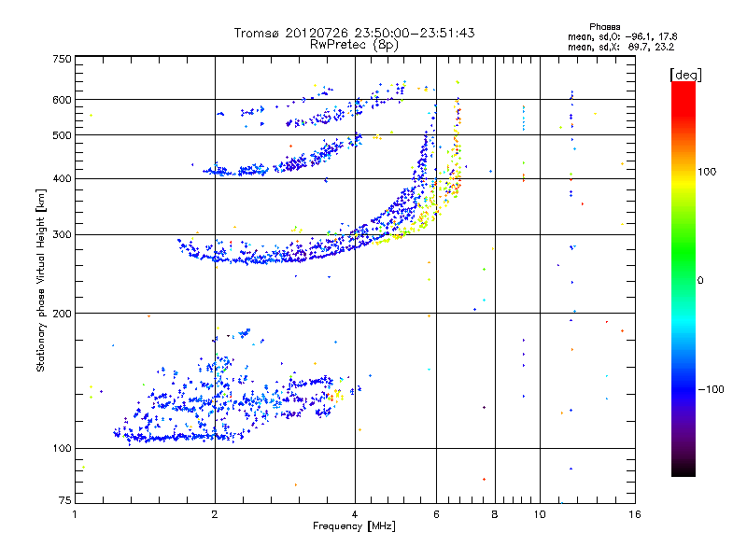Click the 'RwPretec (8p)' subtitle
The width and height of the screenshot is (747, 560).
[354, 45]
